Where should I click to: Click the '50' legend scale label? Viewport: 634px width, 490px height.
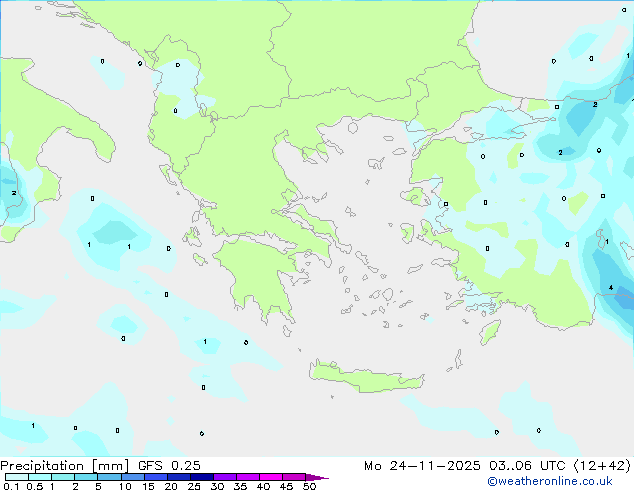[x=309, y=486]
